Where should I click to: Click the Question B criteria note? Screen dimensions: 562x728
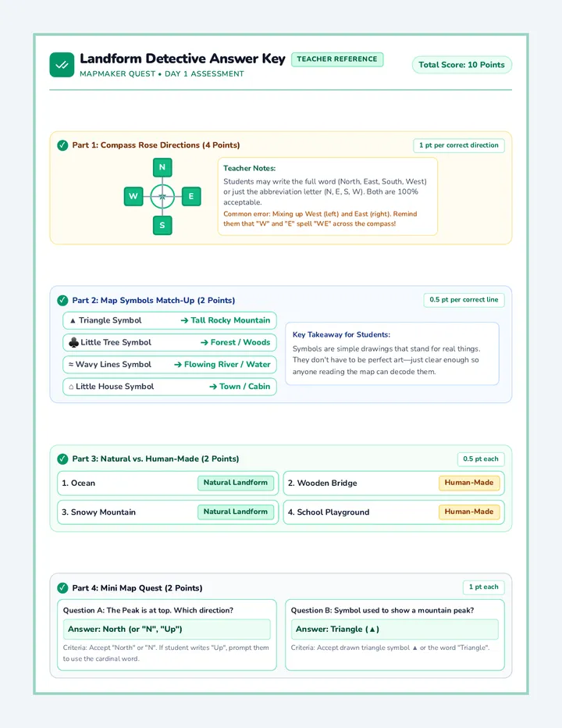pyautogui.click(x=390, y=648)
